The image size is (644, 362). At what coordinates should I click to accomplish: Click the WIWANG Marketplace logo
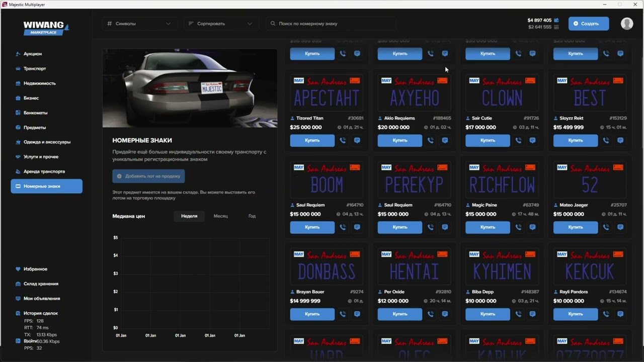click(46, 28)
